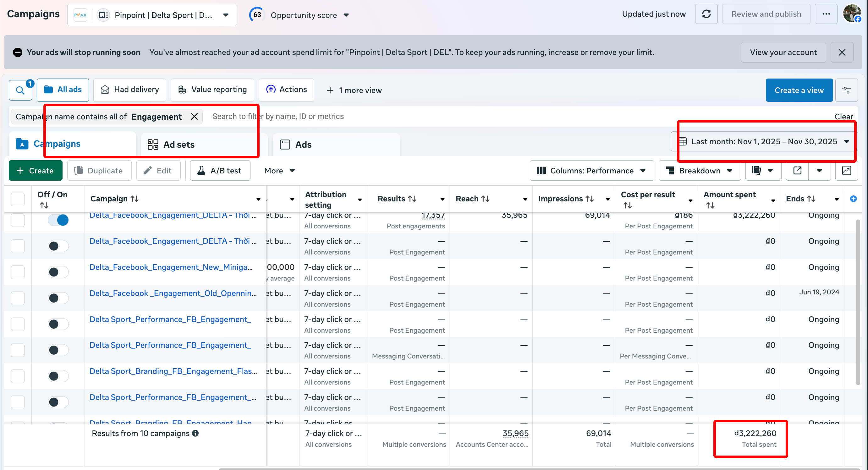Viewport: 868px width, 470px height.
Task: Open the three-dots more options menu
Action: [826, 14]
